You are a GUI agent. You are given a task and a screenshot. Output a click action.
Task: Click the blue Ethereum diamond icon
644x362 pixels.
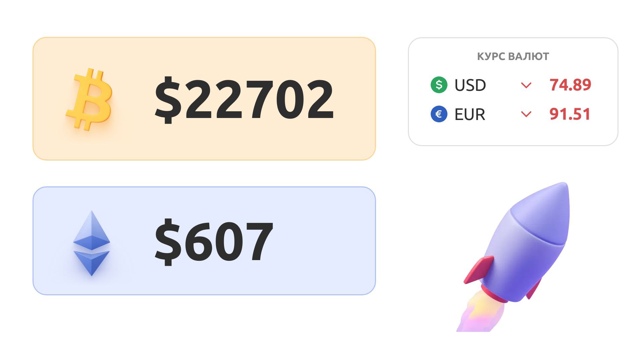coord(92,243)
